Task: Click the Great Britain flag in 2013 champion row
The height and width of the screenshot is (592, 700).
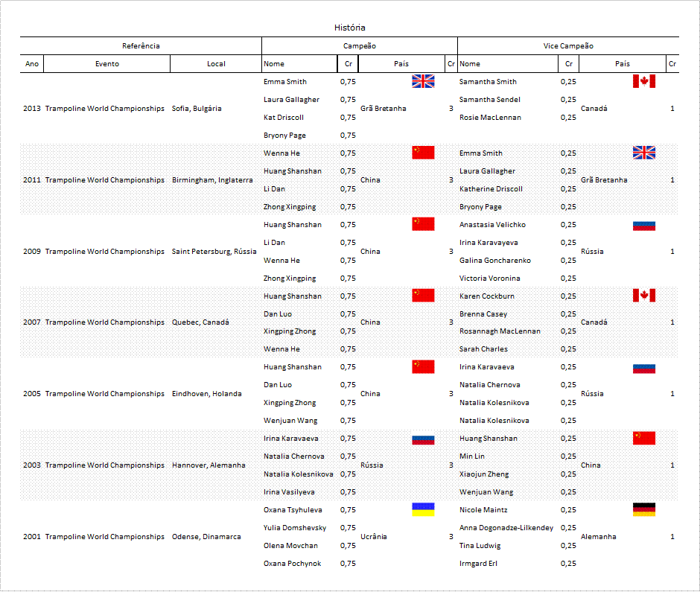Action: 423,81
